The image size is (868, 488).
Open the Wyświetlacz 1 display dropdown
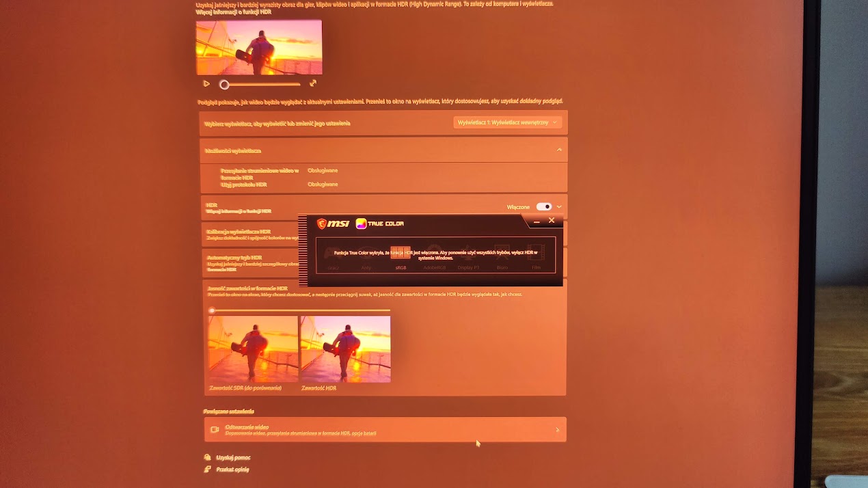(x=507, y=122)
